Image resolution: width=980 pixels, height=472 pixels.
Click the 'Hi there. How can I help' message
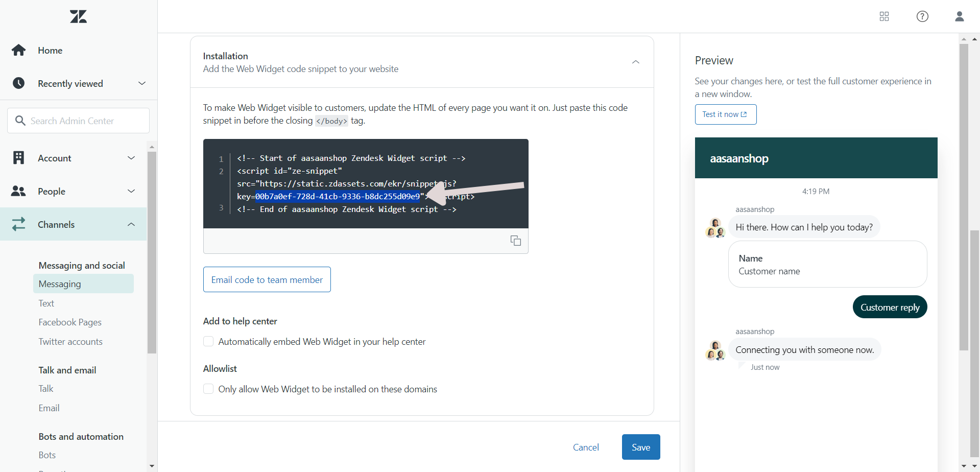[804, 227]
